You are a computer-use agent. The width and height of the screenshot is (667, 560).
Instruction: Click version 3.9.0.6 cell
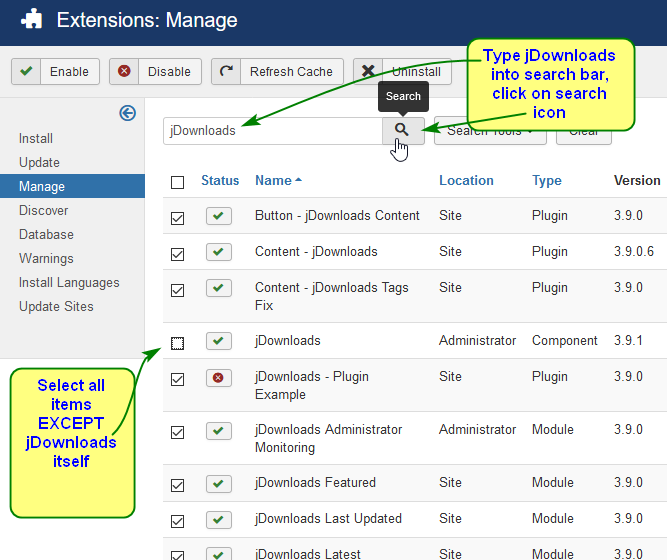click(634, 251)
